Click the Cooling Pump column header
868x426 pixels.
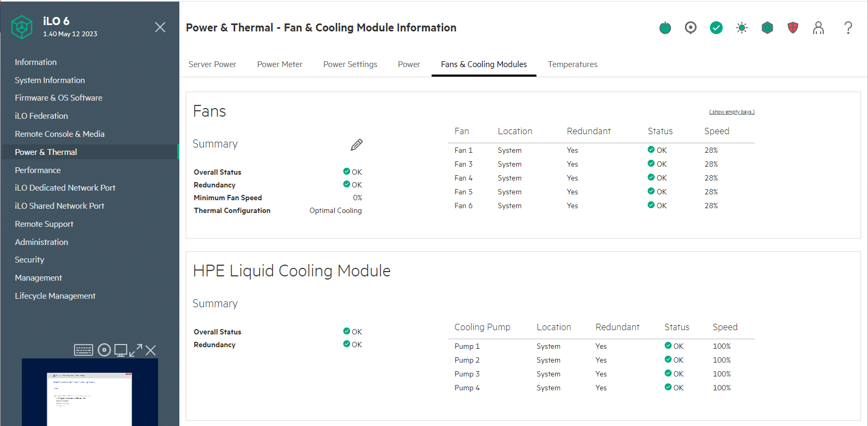pos(482,327)
